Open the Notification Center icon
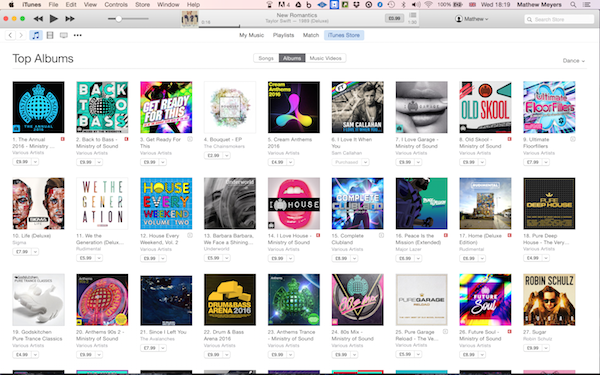The height and width of the screenshot is (375, 600). click(x=586, y=5)
